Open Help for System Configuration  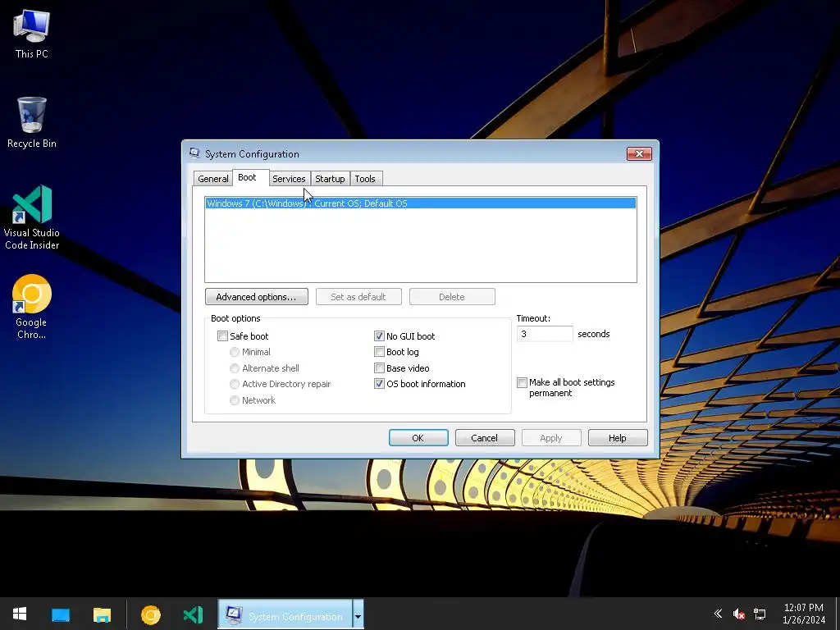pos(618,438)
